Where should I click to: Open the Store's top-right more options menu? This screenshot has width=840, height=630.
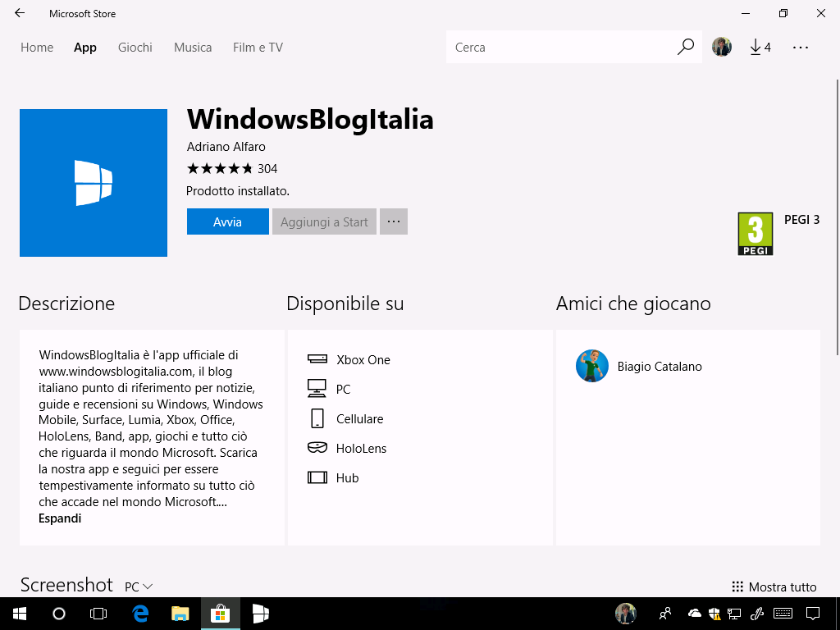[801, 47]
